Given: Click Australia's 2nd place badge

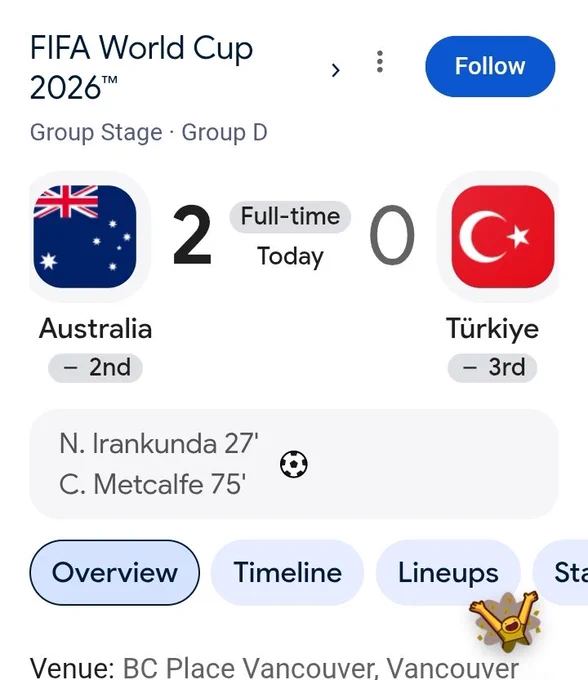Looking at the screenshot, I should coord(95,368).
